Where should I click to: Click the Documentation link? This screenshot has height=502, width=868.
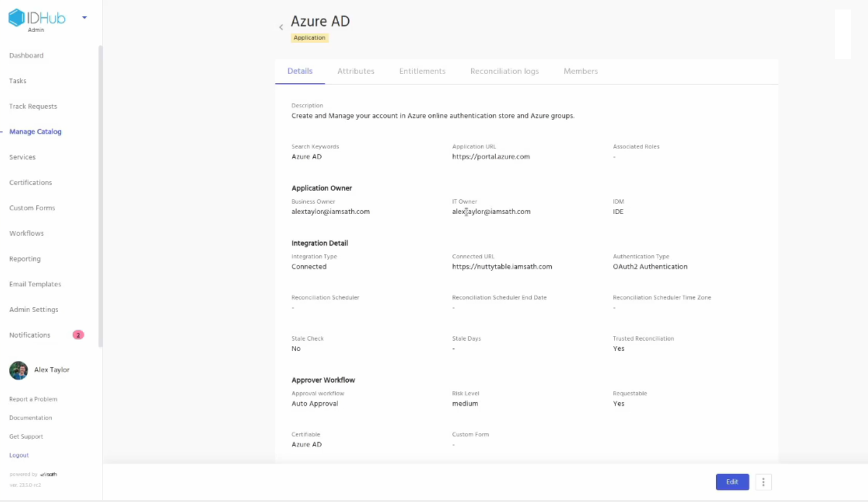tap(30, 418)
